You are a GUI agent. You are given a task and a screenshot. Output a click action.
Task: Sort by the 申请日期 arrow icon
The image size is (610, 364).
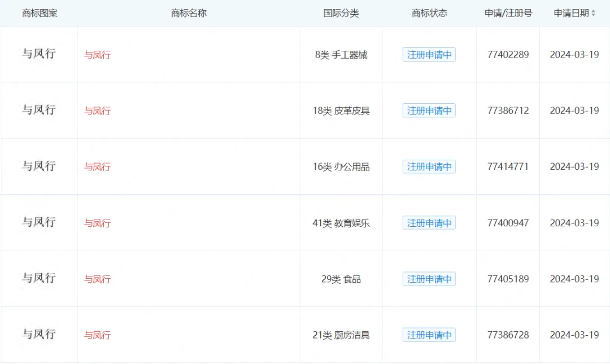pos(593,13)
